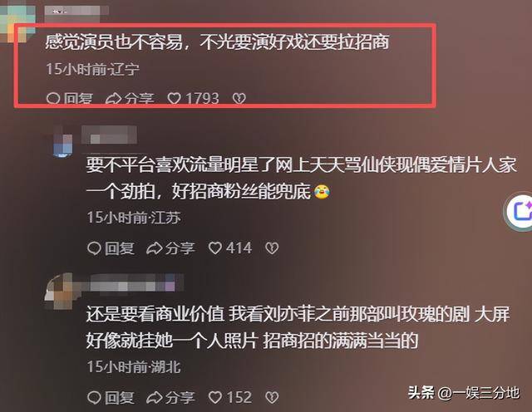Like the Hubei comment with 152 likes

[230, 397]
